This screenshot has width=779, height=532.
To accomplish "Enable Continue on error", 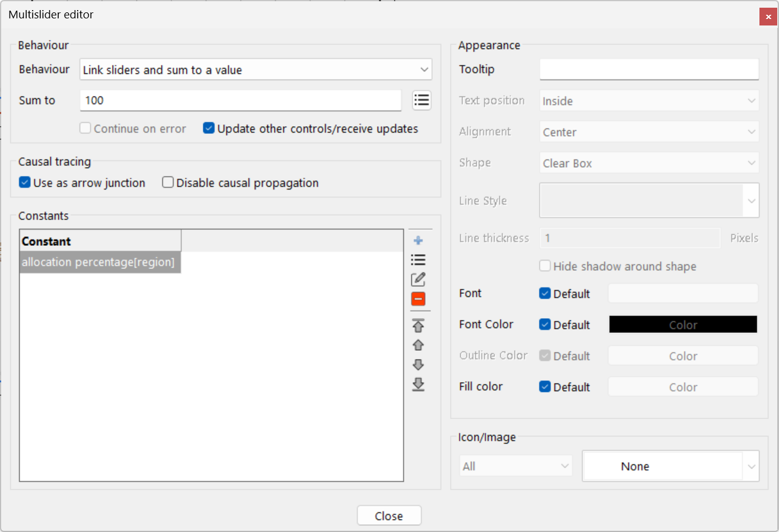I will coord(85,128).
